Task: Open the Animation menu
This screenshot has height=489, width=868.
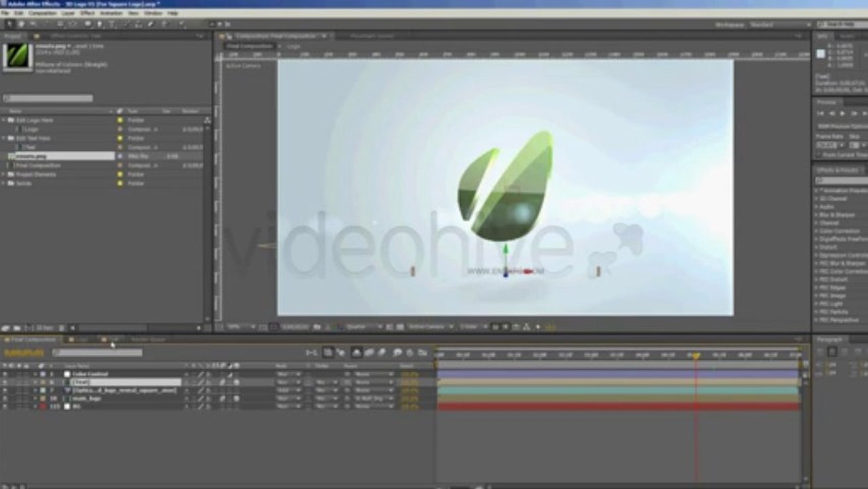Action: pos(111,13)
